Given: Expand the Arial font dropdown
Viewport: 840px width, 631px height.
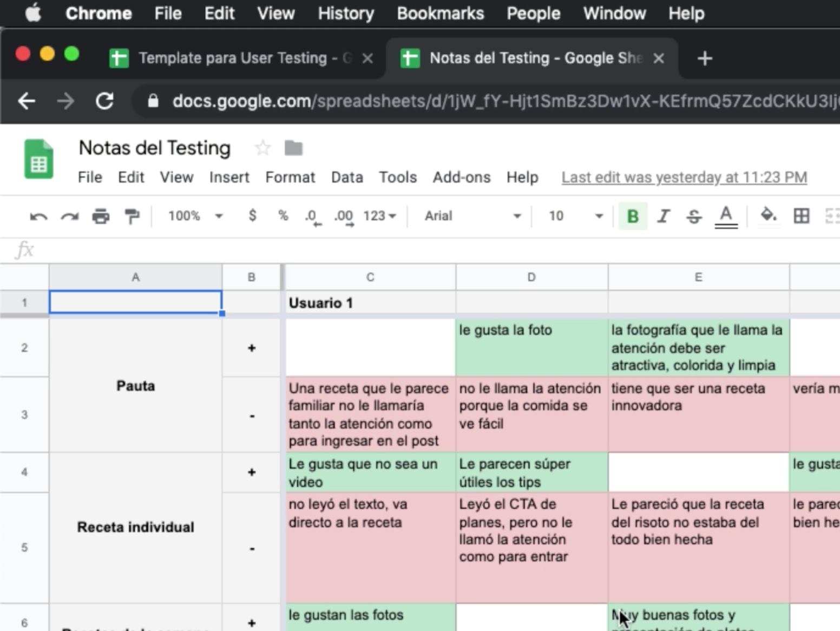Looking at the screenshot, I should point(472,216).
